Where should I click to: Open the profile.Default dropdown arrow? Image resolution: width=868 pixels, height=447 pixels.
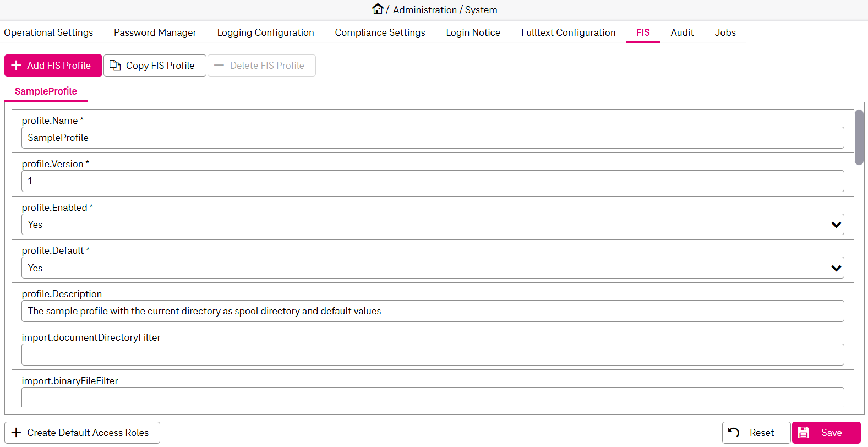(836, 268)
